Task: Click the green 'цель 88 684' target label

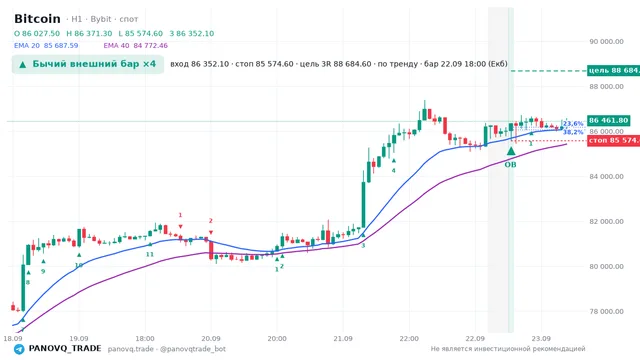Action: tap(613, 71)
